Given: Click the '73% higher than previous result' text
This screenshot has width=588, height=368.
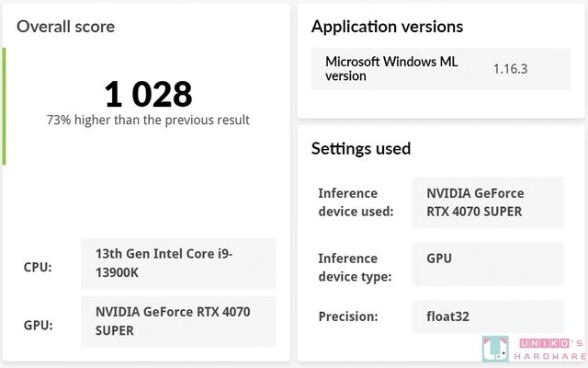Looking at the screenshot, I should [148, 120].
